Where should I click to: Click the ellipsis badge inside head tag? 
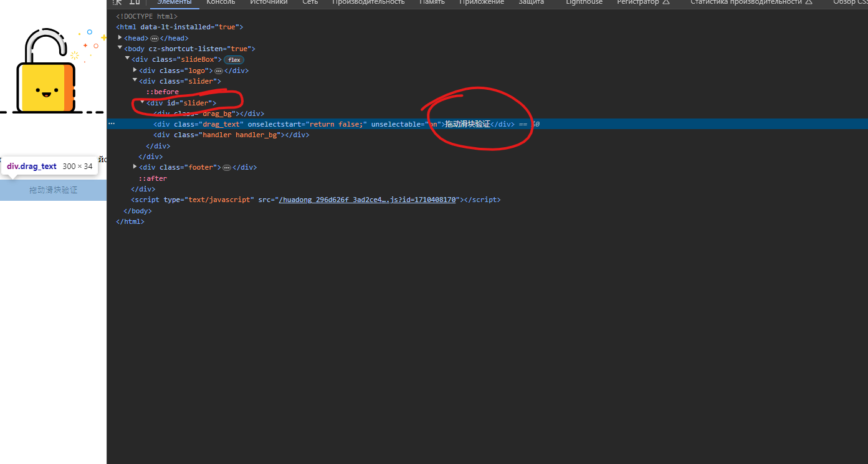pyautogui.click(x=155, y=39)
